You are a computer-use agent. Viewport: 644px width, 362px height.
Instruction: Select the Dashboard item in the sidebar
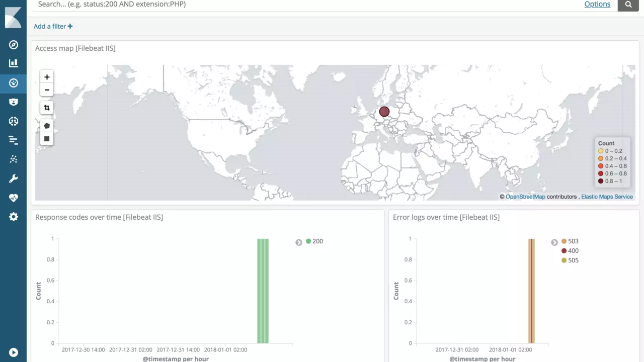click(14, 83)
